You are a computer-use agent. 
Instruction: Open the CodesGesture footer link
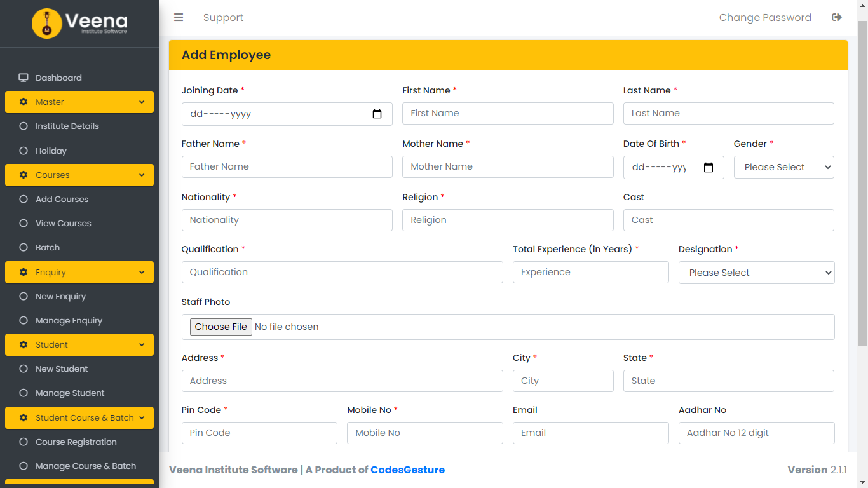[407, 470]
